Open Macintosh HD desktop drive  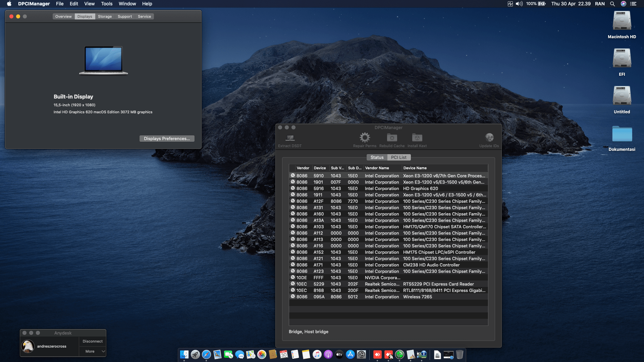click(622, 21)
